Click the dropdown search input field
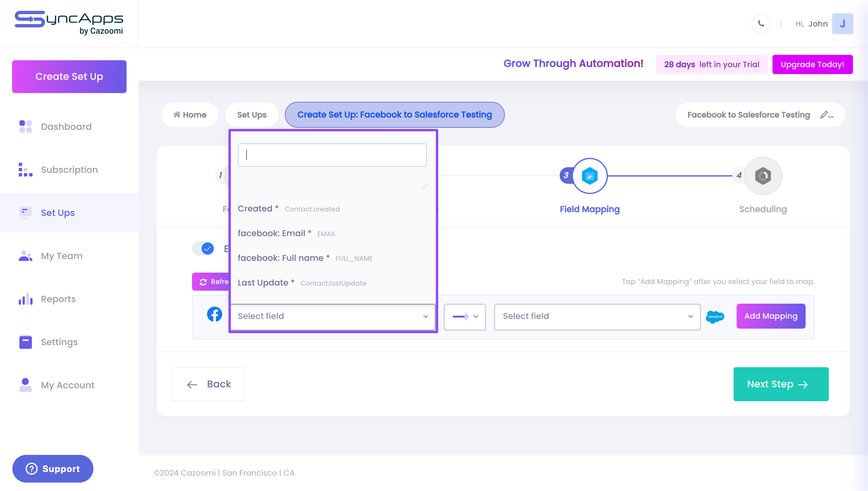The width and height of the screenshot is (868, 491). click(332, 155)
